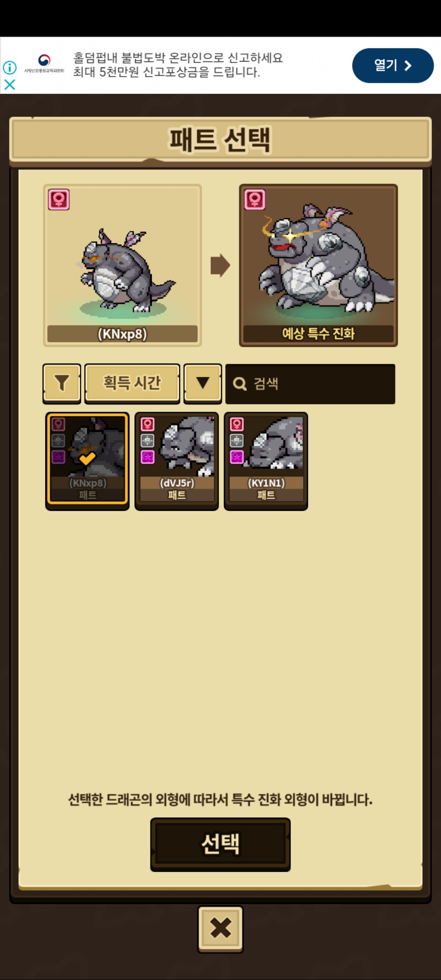Tap the KNxp8 current pet preview
Viewport: 441px width, 980px height.
[x=122, y=265]
